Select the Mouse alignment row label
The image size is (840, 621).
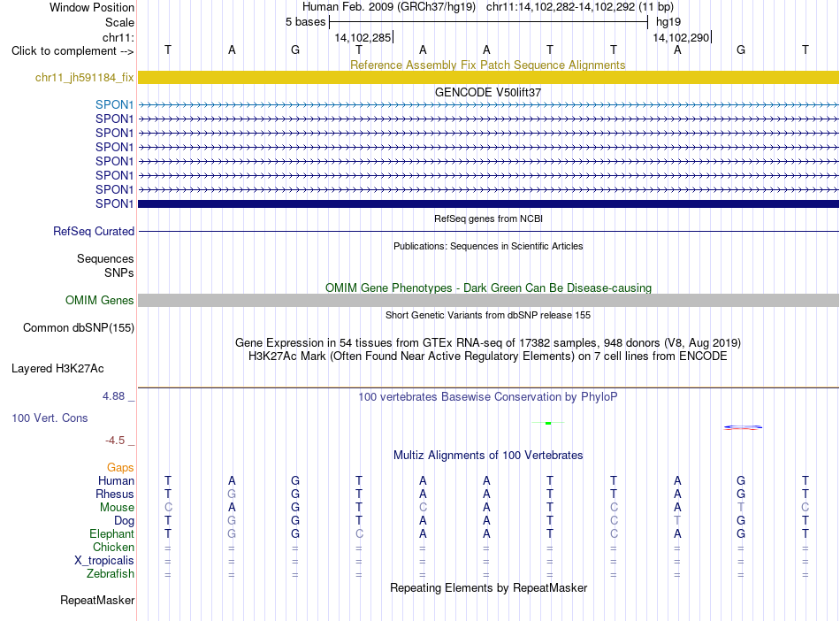click(117, 508)
